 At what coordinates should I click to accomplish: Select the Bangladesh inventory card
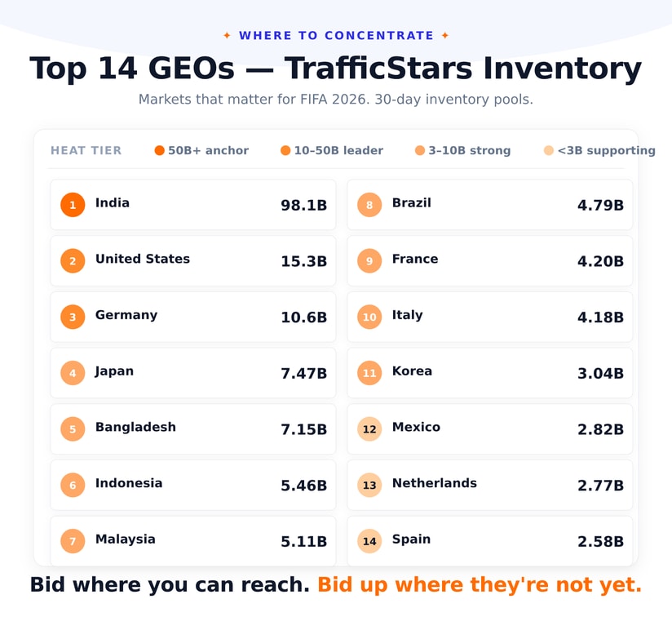[x=192, y=428]
